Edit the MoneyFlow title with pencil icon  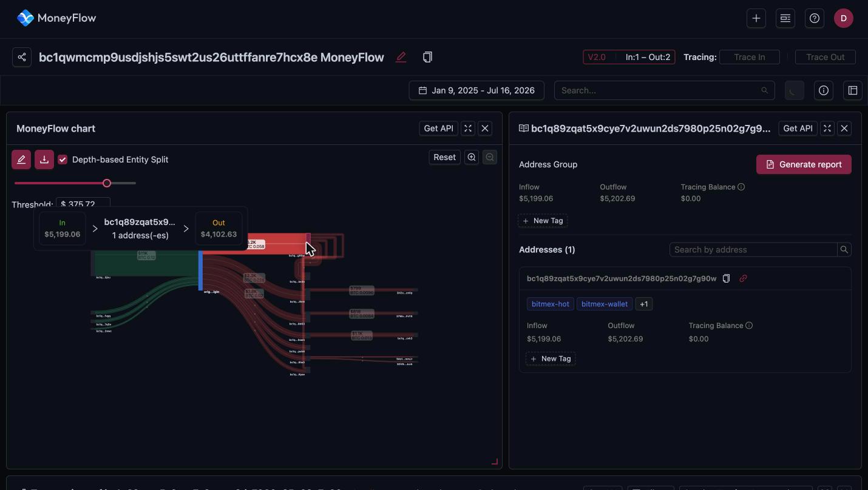401,57
